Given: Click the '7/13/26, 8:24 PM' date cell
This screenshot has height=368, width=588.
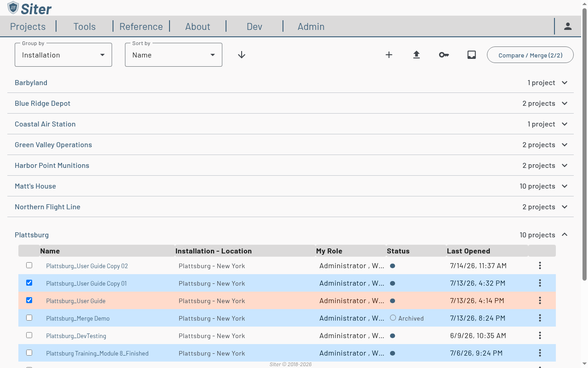Looking at the screenshot, I should (x=478, y=318).
